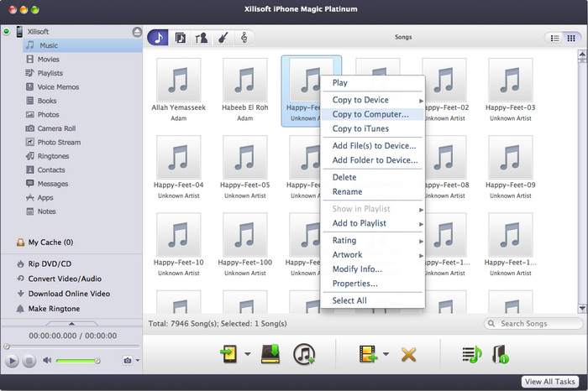The width and height of the screenshot is (588, 391).
Task: Click the Add to Playlist toolbar icon
Action: pyautogui.click(x=472, y=354)
